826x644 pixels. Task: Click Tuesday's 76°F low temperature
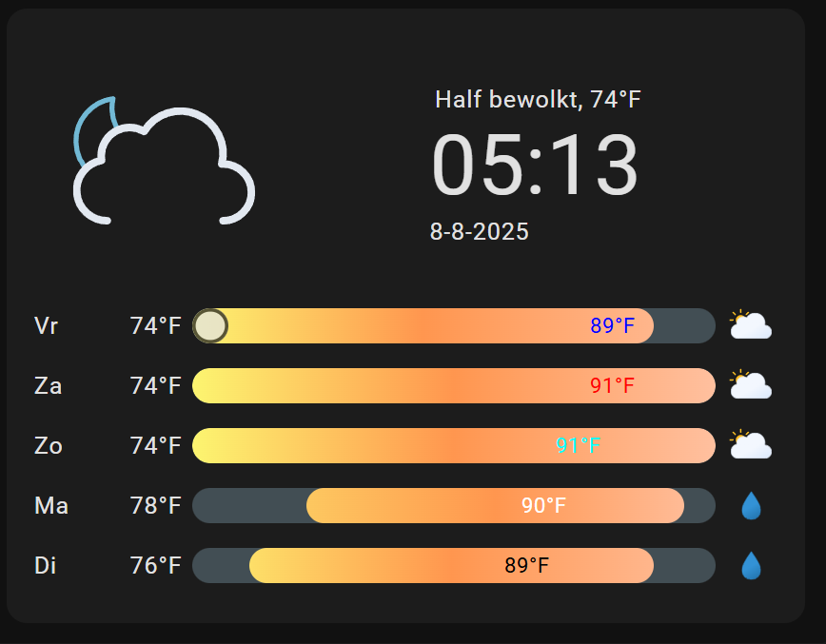tap(155, 566)
